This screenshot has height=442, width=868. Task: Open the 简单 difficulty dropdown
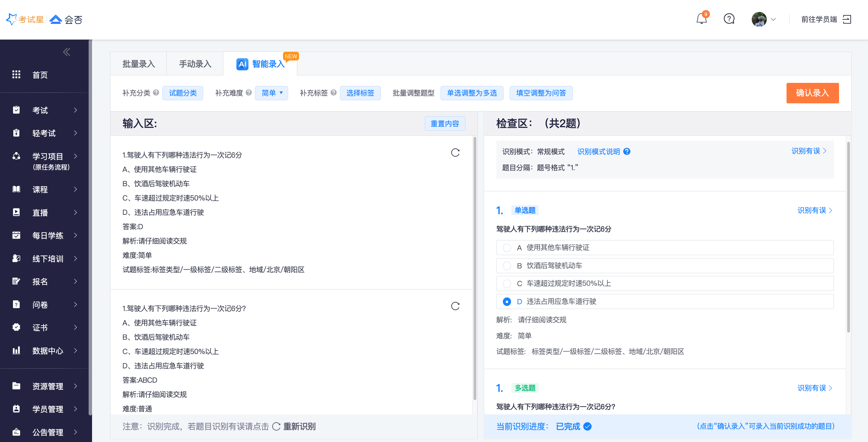272,93
